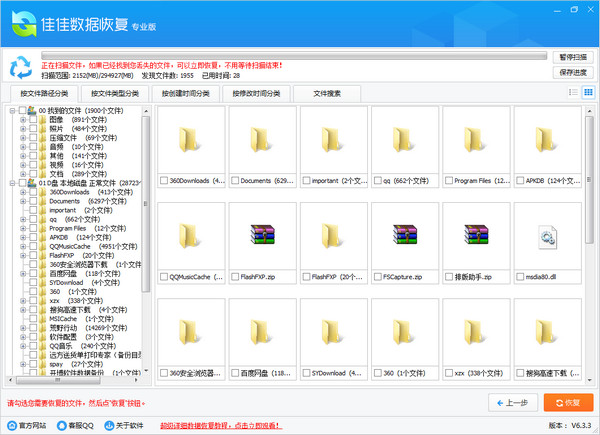This screenshot has height=435, width=600.
Task: Open the official website icon
Action: (9, 425)
